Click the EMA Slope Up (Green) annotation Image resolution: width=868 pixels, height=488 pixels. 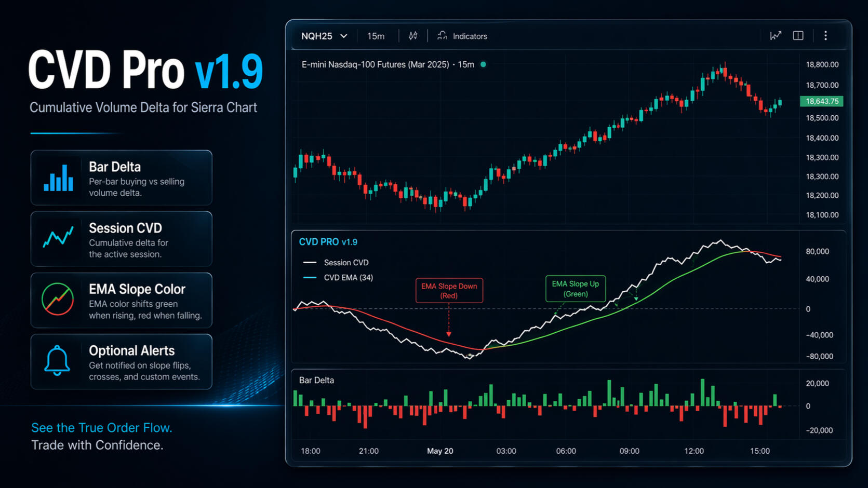(576, 289)
